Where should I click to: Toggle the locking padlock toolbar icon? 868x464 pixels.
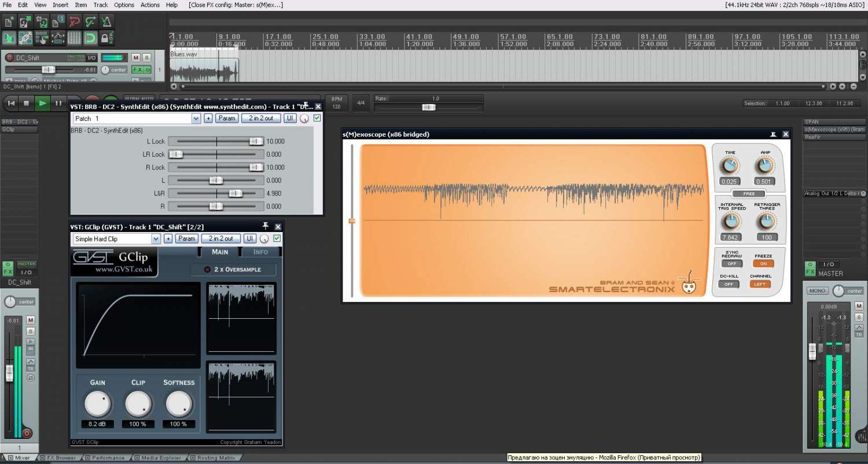pyautogui.click(x=106, y=39)
